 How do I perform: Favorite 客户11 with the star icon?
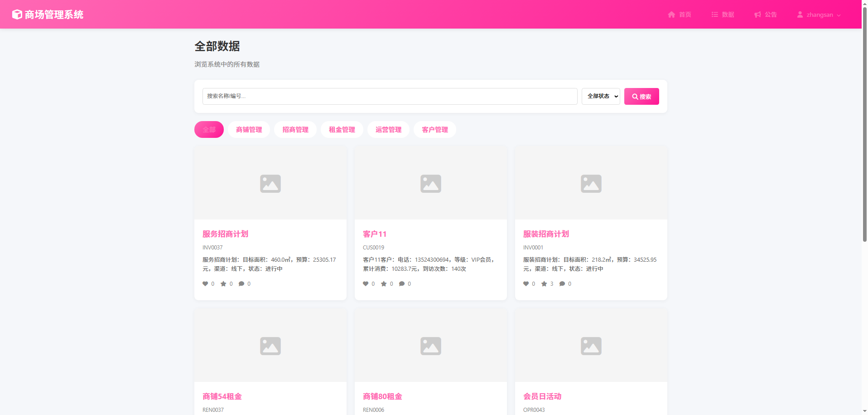click(x=384, y=284)
